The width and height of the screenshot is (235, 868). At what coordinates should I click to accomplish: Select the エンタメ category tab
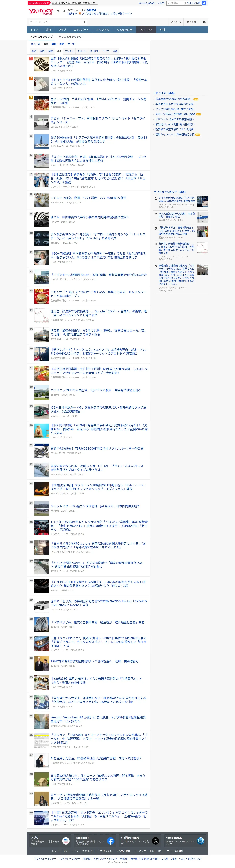(x=69, y=51)
